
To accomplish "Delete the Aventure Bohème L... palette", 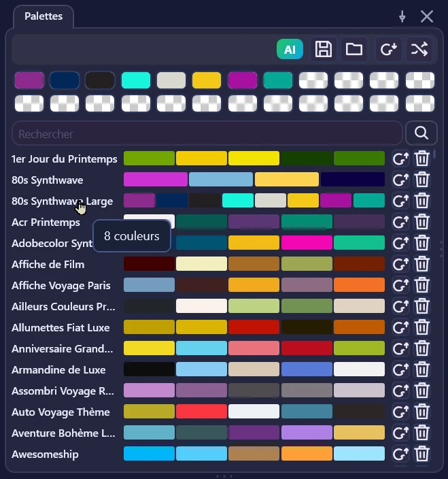I will click(x=421, y=433).
